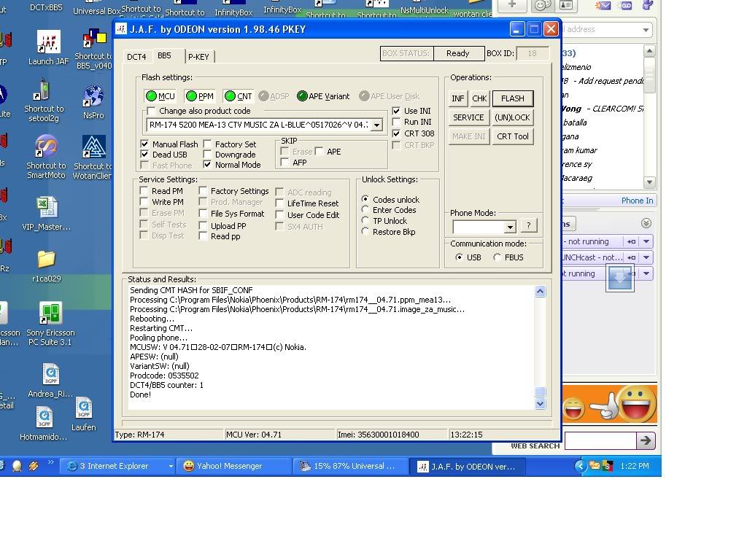This screenshot has width=747, height=560.
Task: Collapse the Messenger plugins panel chevron
Action: pos(646,223)
